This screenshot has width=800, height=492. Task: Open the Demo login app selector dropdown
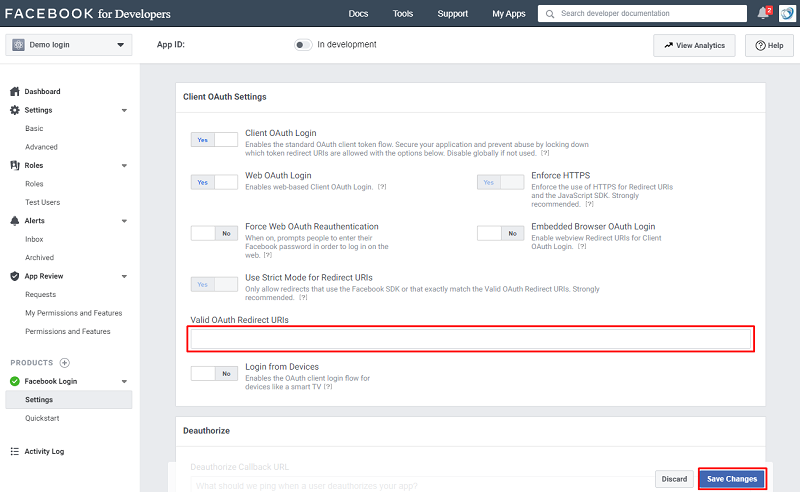(x=68, y=45)
